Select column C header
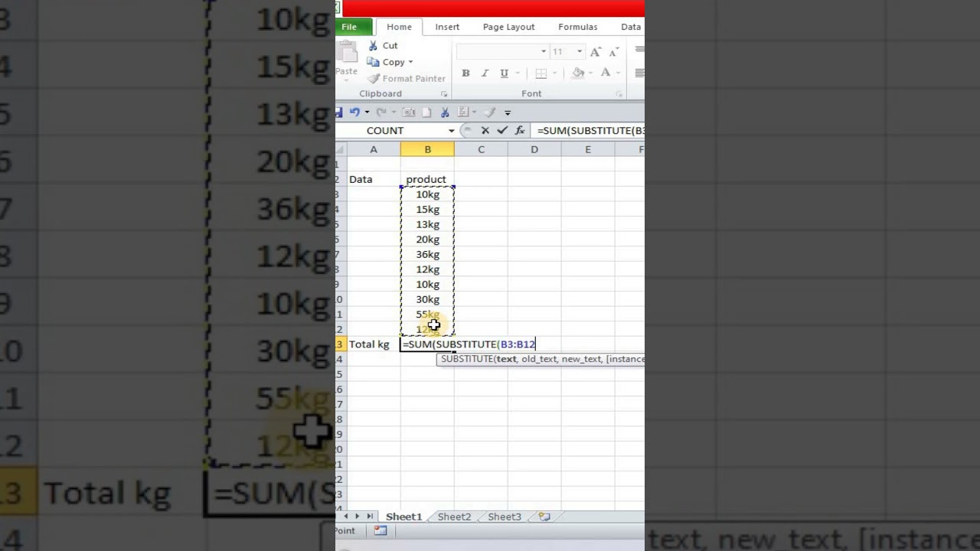The width and height of the screenshot is (980, 551). (x=481, y=149)
